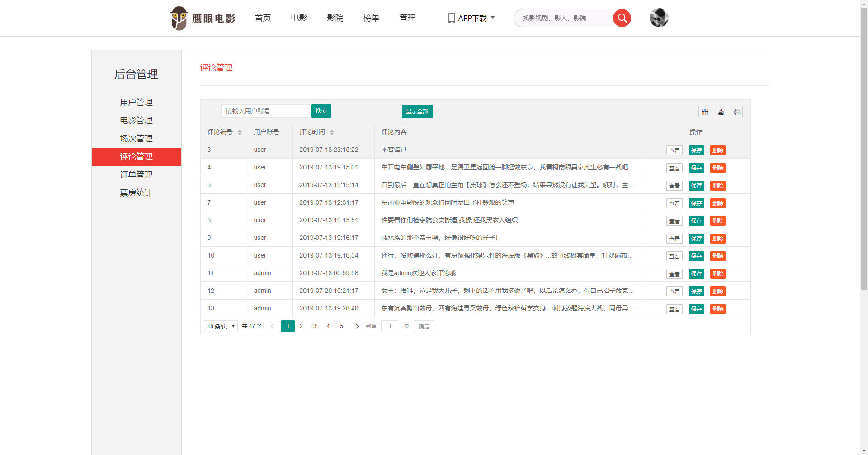Click the eagle-eye movie owl logo
This screenshot has height=455, width=868.
point(179,18)
